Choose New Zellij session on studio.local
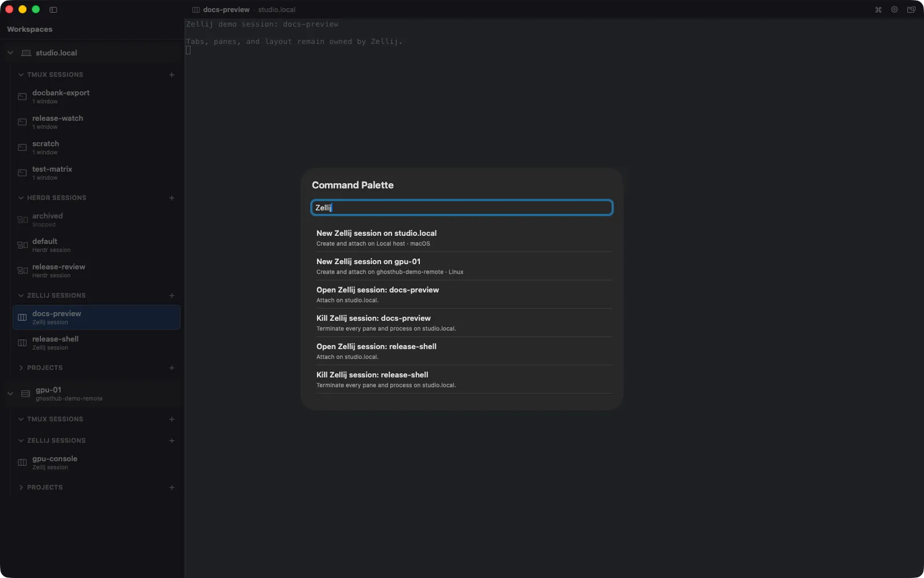The image size is (924, 578). coord(464,238)
